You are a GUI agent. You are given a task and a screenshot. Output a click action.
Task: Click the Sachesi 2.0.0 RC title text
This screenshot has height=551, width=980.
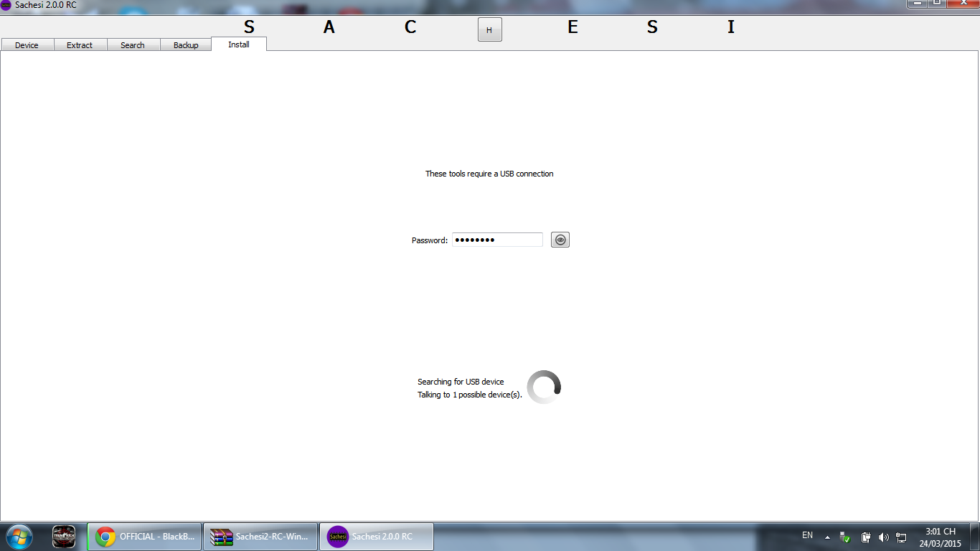(x=46, y=4)
